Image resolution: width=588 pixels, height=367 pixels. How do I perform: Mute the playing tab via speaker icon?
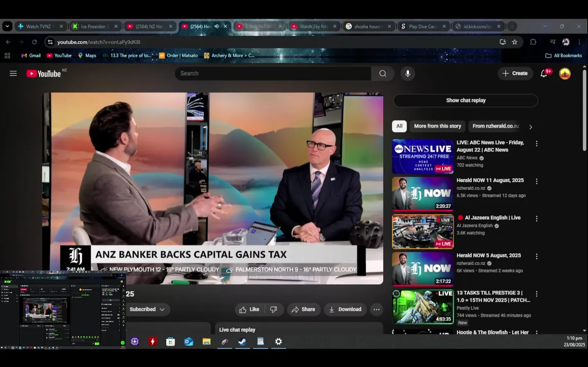point(217,27)
